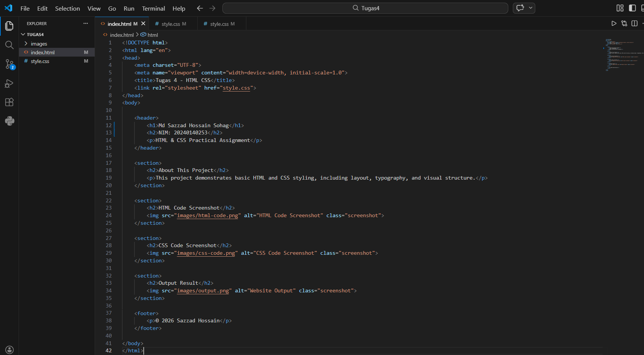Run the file with the play button

[x=614, y=23]
